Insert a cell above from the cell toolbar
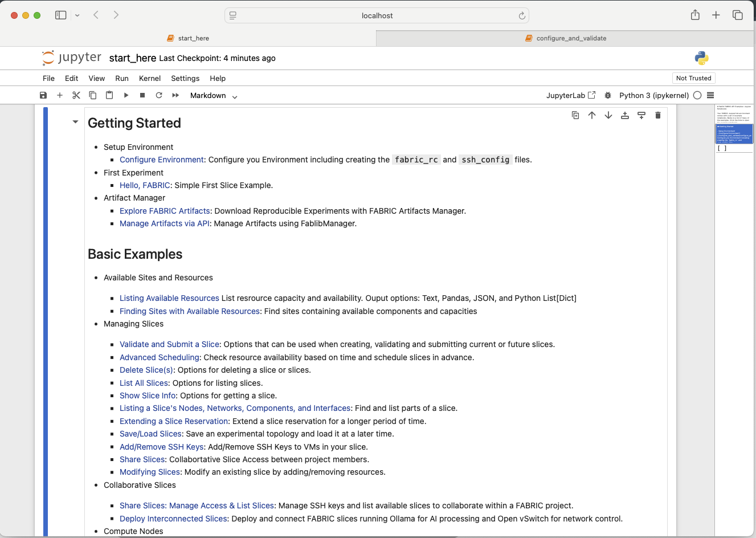756x538 pixels. [625, 115]
